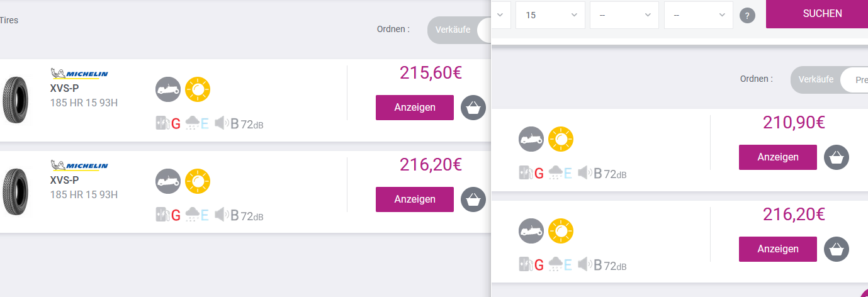The width and height of the screenshot is (868, 297).
Task: Add the 210,90€ tire to basket
Action: click(837, 157)
